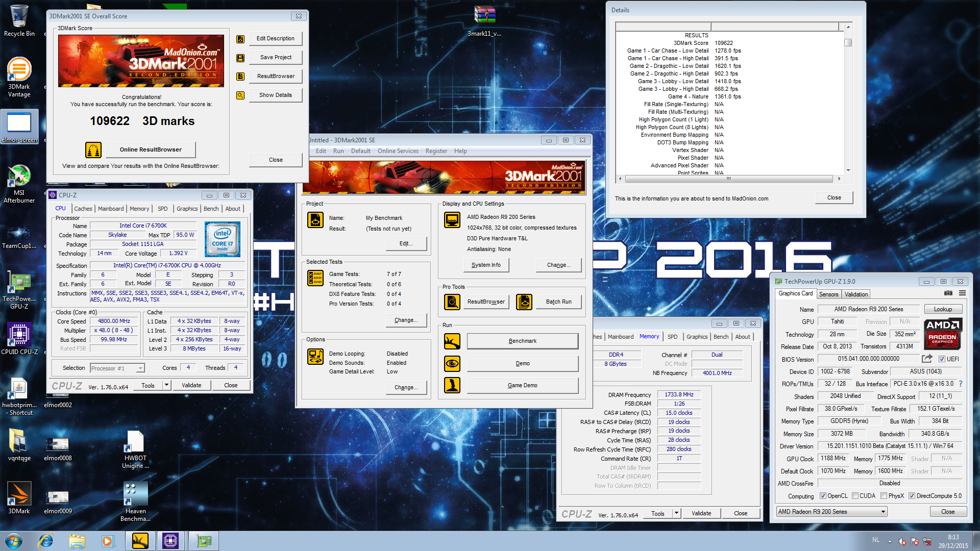
Task: Click Close in the Details window
Action: (x=834, y=197)
